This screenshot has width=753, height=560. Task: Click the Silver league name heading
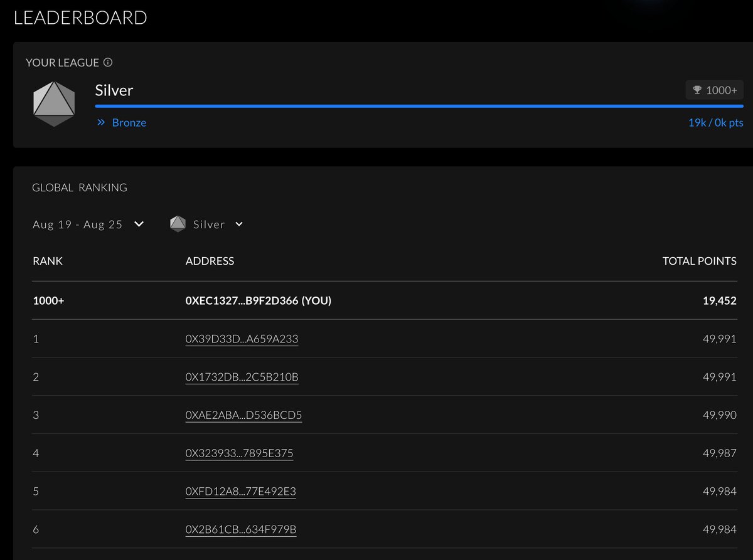114,90
